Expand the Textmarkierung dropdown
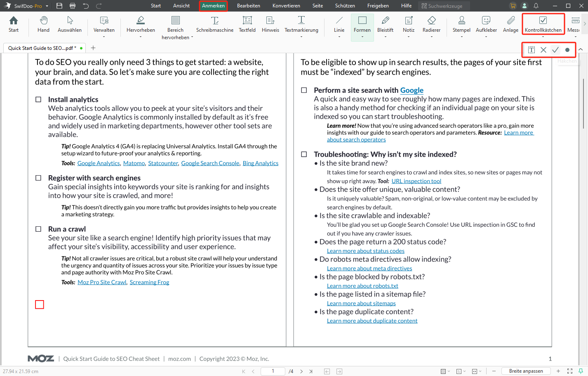 pos(301,37)
